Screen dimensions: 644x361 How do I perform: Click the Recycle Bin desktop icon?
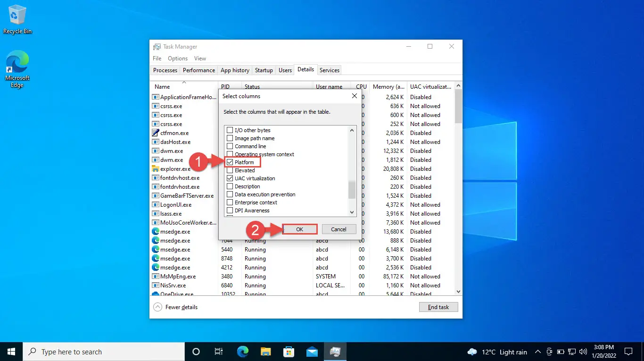pyautogui.click(x=17, y=19)
